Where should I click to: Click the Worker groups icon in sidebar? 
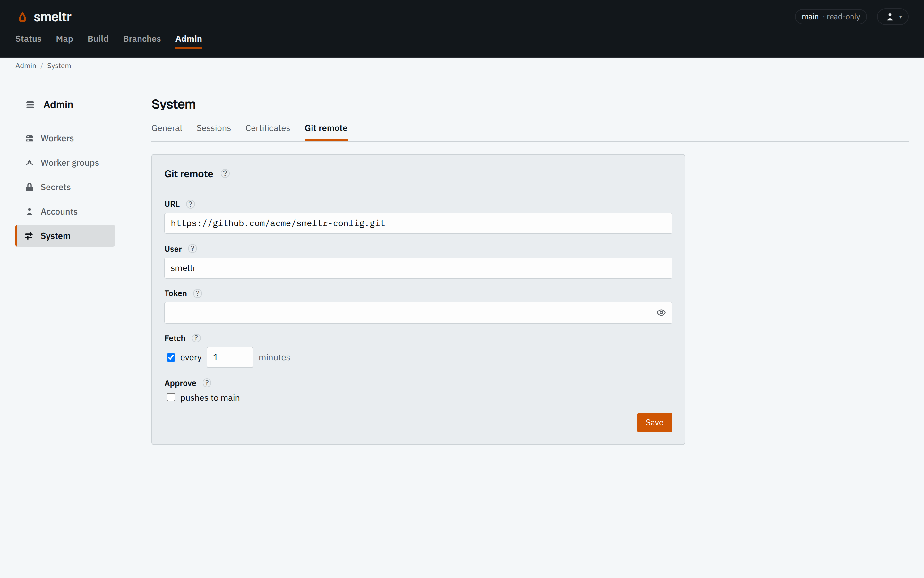point(30,163)
